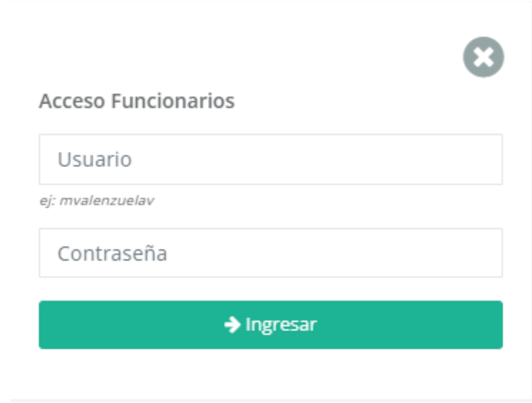Viewport: 532px width, 403px height.
Task: Submit the login with the Ingresar button
Action: [271, 325]
